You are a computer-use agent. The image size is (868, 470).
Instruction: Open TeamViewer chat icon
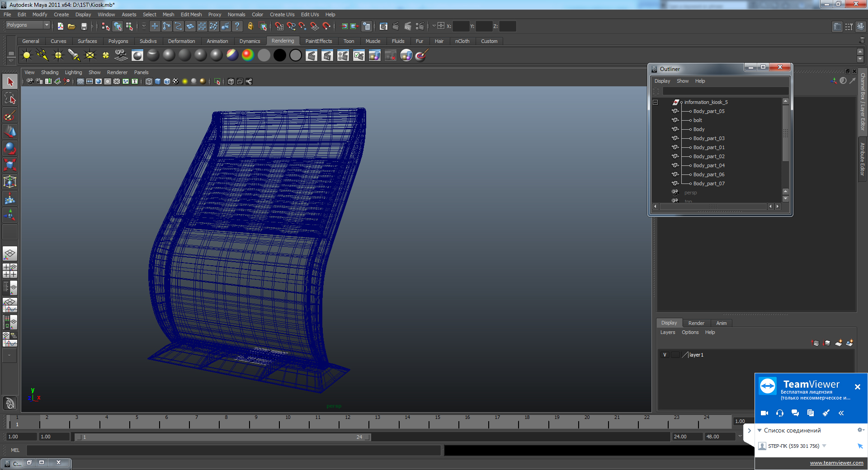pos(795,413)
